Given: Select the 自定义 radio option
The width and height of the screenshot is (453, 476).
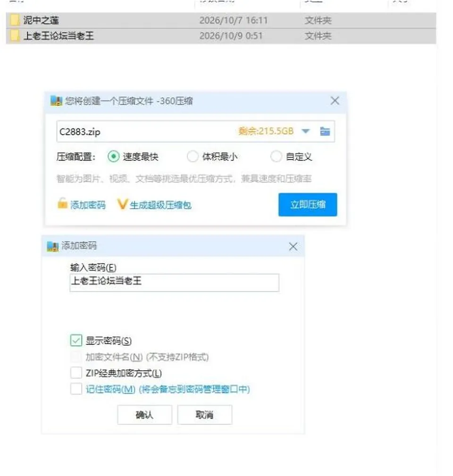Looking at the screenshot, I should coord(276,157).
